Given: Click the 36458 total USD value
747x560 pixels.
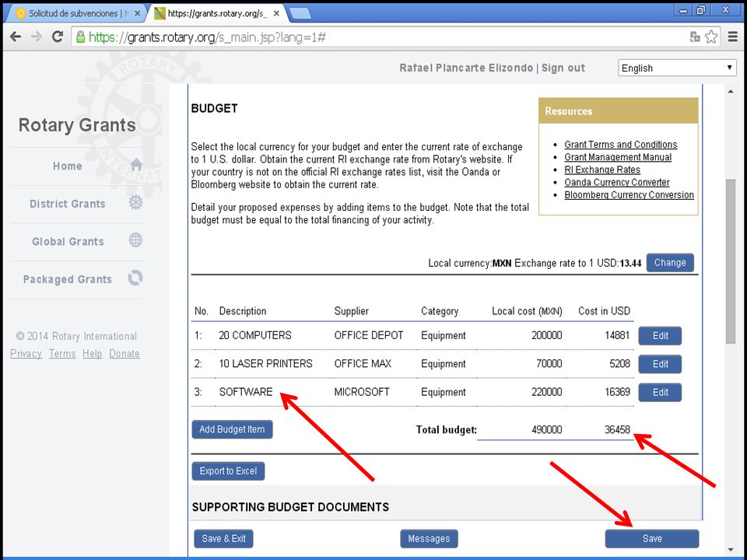Looking at the screenshot, I should 617,429.
